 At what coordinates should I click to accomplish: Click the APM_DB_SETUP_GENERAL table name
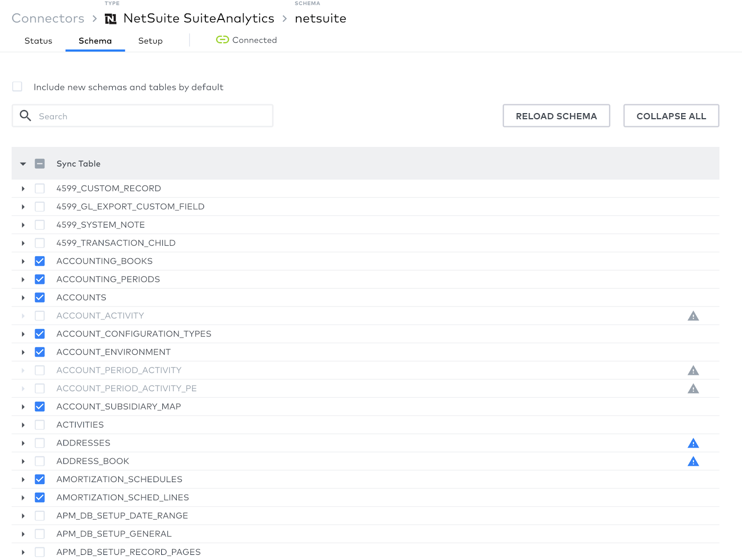(x=114, y=534)
